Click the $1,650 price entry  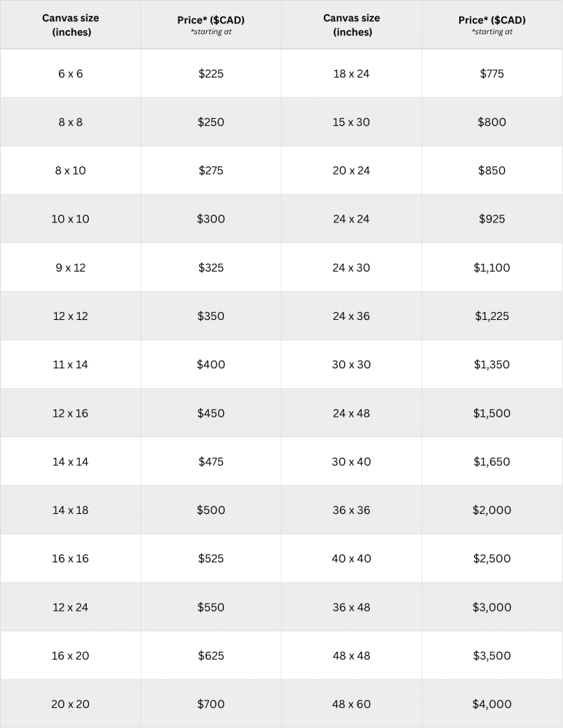pos(492,462)
